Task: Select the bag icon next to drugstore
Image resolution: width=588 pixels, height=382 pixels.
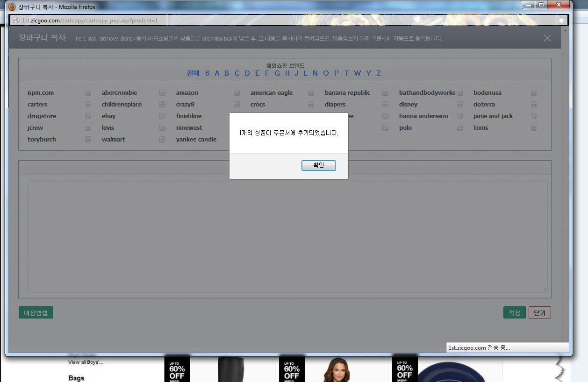Action: pos(88,116)
